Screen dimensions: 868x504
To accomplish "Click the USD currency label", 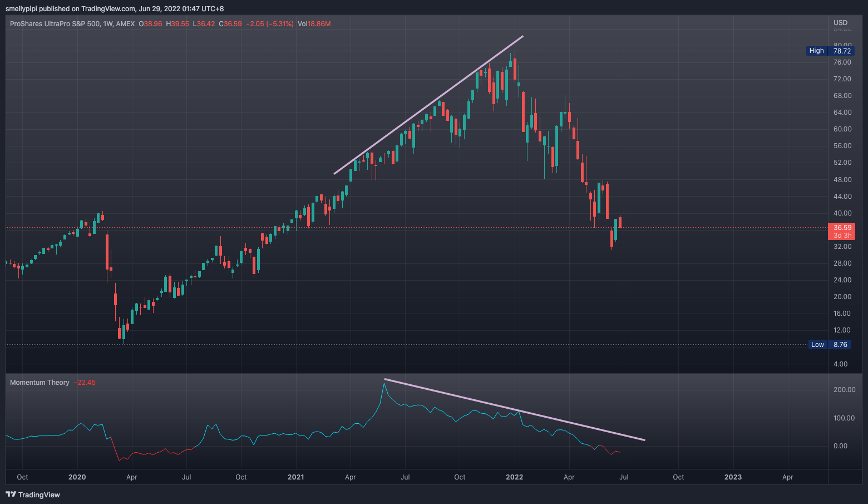I will [x=840, y=23].
